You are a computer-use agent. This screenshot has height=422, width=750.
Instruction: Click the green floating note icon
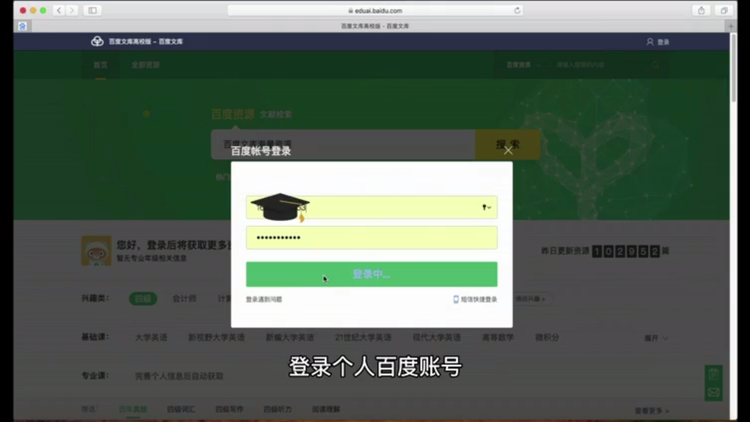coord(713,374)
